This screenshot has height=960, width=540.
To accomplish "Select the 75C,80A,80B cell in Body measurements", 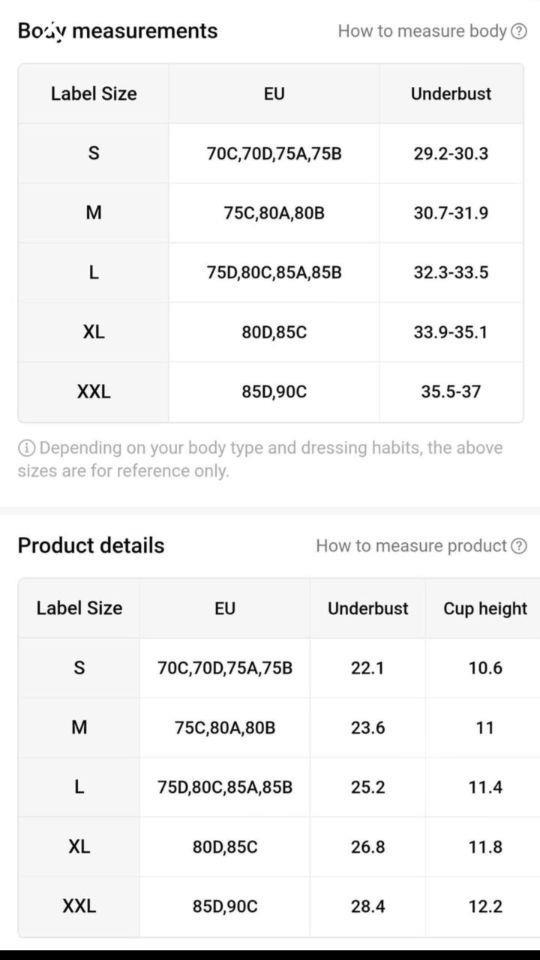I will [274, 213].
